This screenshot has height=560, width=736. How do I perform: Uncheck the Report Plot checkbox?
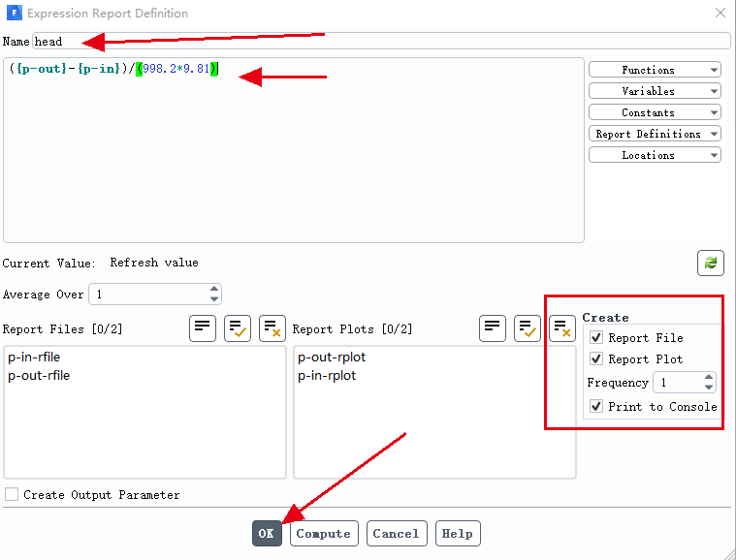[596, 359]
